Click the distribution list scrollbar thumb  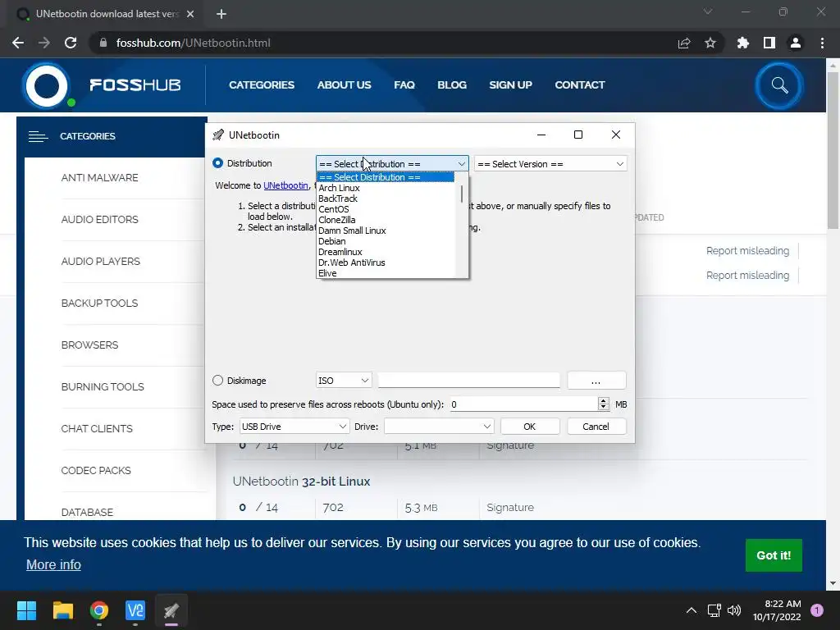(461, 194)
